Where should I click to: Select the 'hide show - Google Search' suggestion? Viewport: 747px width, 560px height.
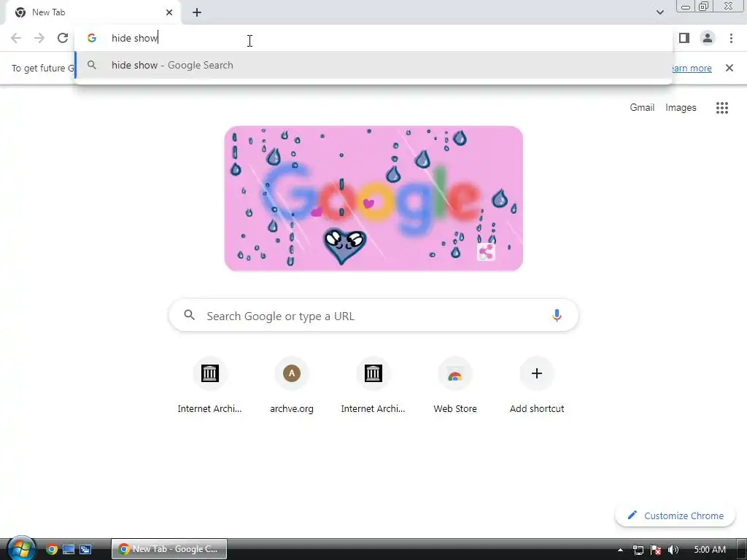pyautogui.click(x=373, y=65)
